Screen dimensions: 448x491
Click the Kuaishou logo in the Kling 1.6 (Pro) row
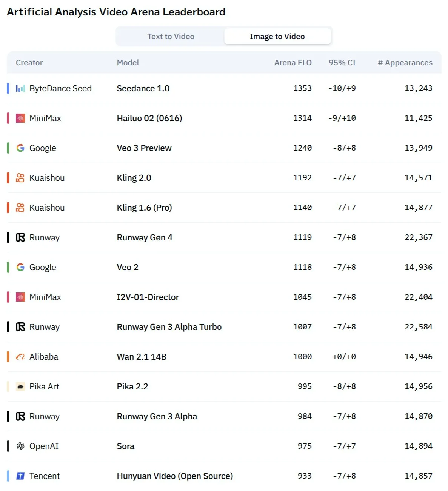pos(20,208)
